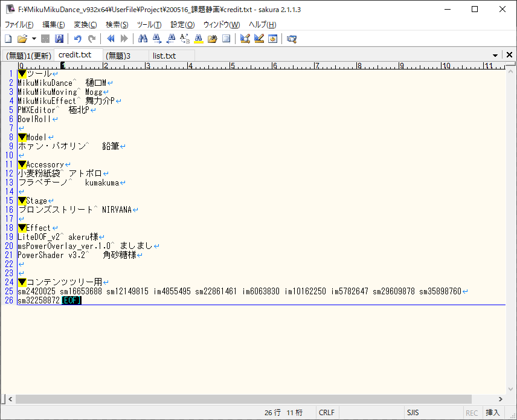Image resolution: width=517 pixels, height=420 pixels.
Task: Click the Redo arrow icon
Action: tap(91, 39)
